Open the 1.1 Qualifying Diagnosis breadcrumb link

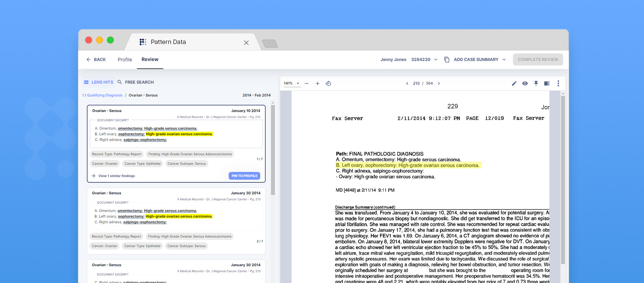(102, 95)
